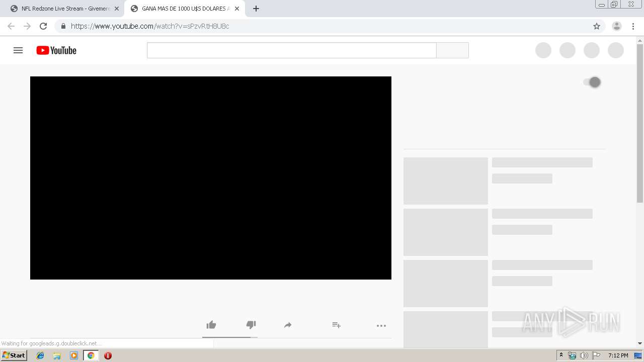
Task: Close the NFL Redzone Live Stream tab
Action: 117,9
